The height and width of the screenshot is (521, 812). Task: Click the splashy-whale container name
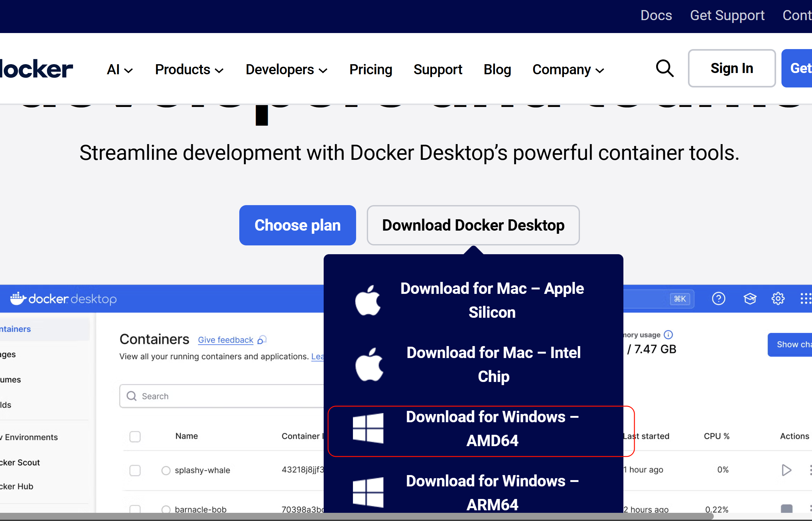[202, 470]
